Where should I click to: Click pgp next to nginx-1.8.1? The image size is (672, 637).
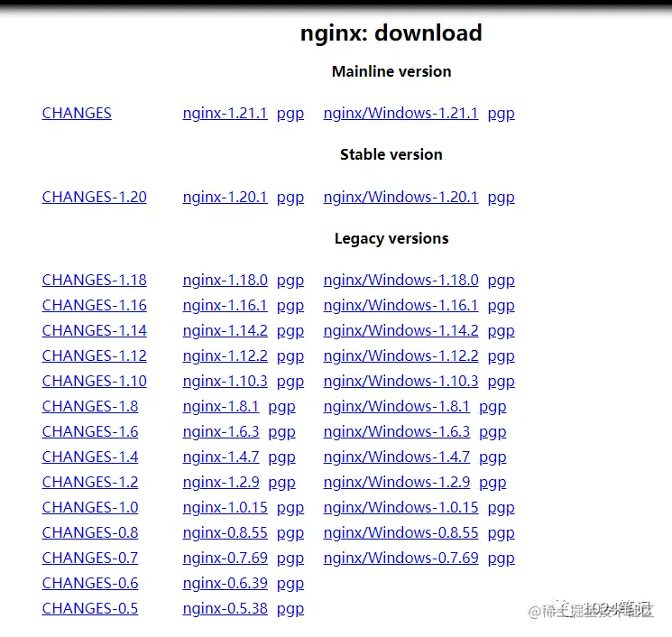tap(281, 407)
